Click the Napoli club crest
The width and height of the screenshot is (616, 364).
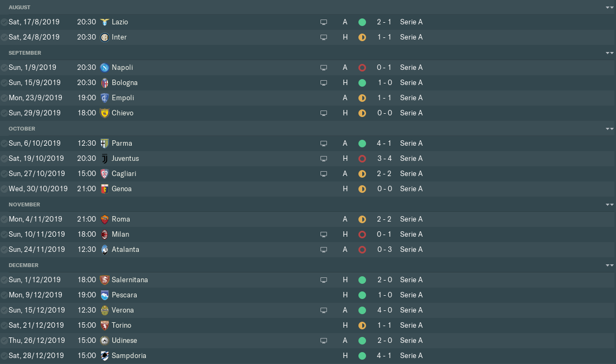point(105,68)
